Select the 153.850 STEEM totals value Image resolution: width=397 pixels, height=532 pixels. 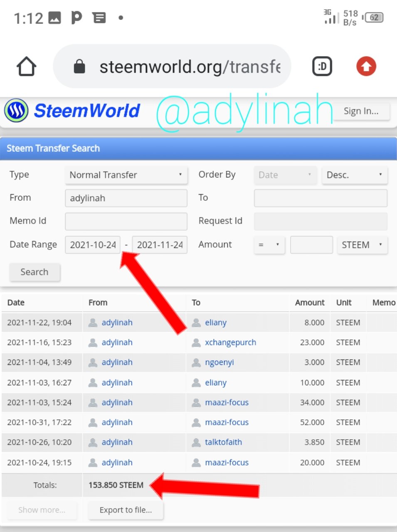pyautogui.click(x=116, y=485)
